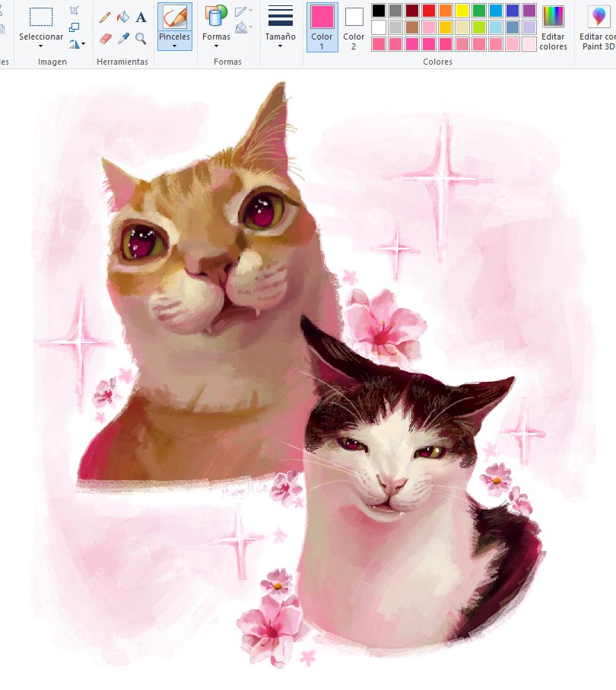Open the Tamaño line thickness menu
The height and width of the screenshot is (690, 616).
click(281, 27)
